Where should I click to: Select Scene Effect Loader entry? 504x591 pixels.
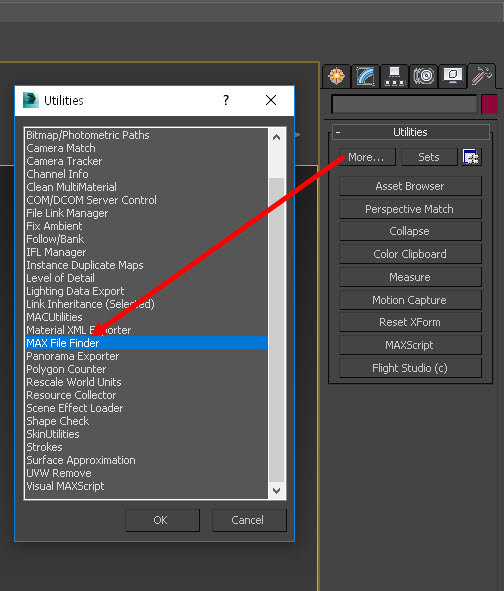point(146,408)
